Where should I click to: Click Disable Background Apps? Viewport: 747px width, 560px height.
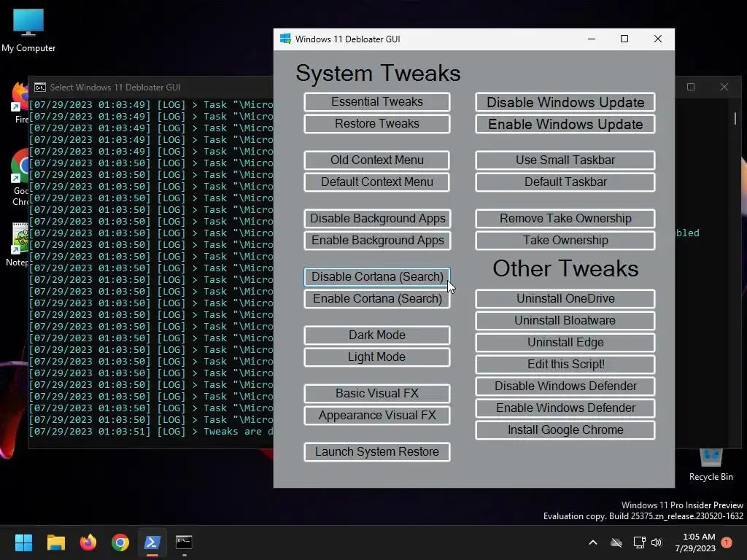tap(377, 219)
